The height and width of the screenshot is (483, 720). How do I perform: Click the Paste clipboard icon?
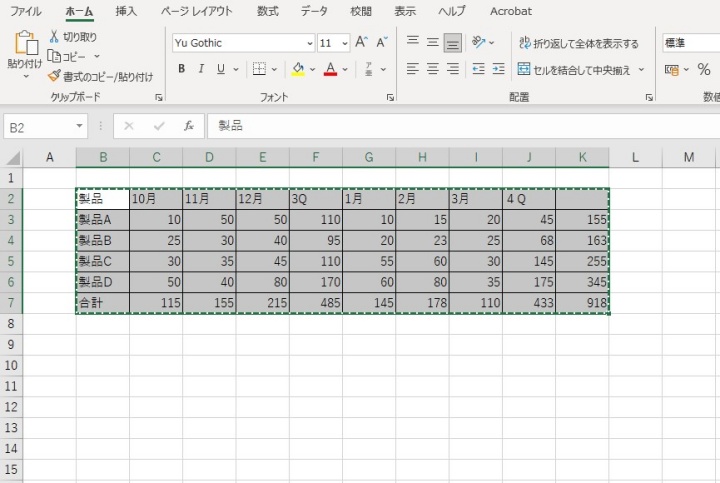(25, 43)
